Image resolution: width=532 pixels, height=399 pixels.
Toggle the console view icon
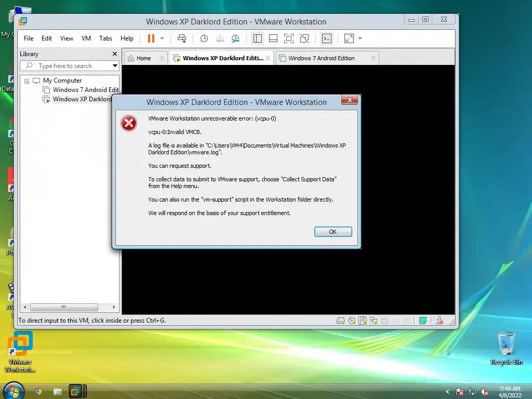327,38
